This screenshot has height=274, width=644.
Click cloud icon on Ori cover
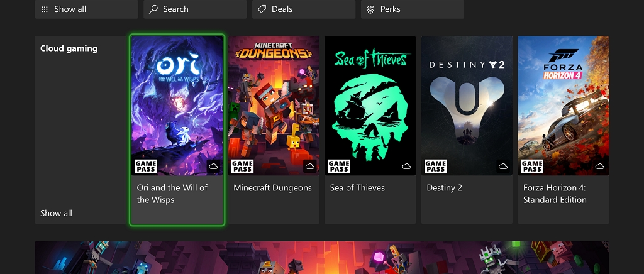213,166
